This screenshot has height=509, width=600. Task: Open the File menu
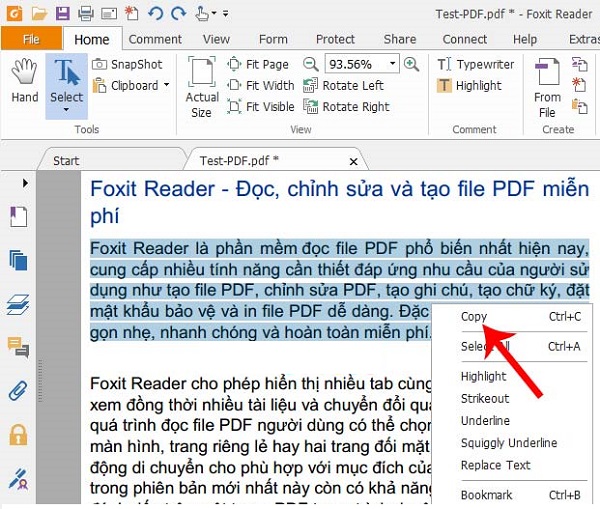pyautogui.click(x=31, y=39)
